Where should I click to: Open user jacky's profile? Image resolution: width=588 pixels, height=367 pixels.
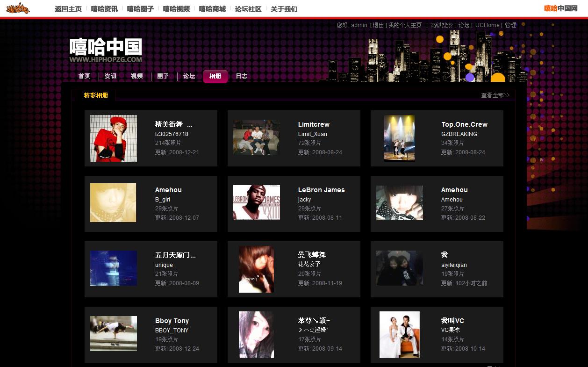tap(304, 200)
